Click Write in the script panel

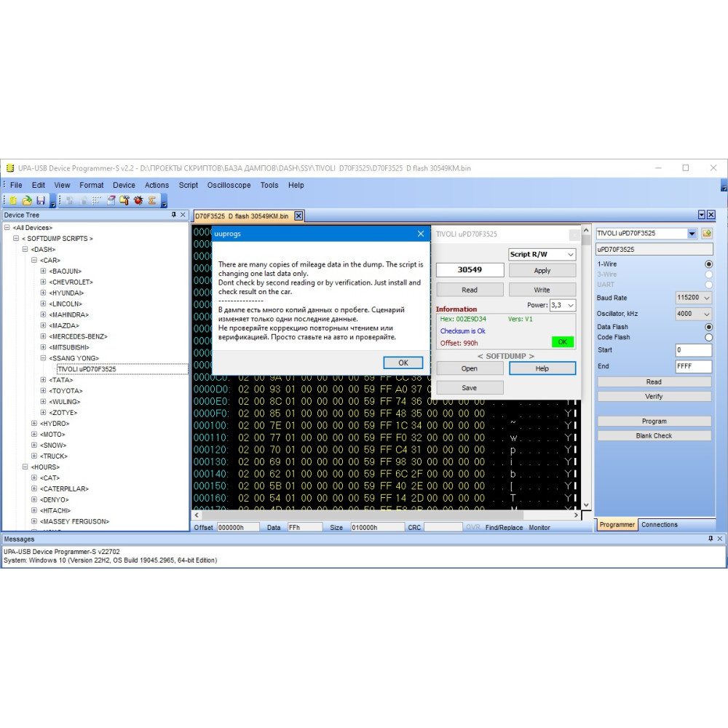pyautogui.click(x=542, y=290)
